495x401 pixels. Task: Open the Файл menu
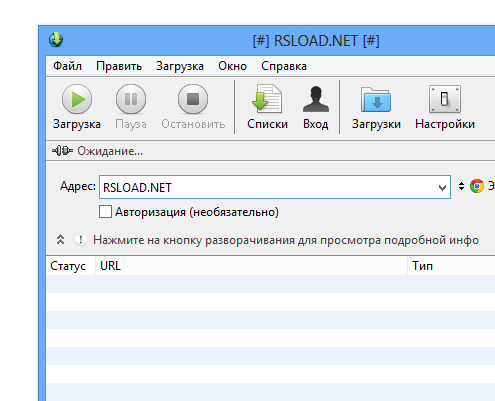(x=67, y=66)
